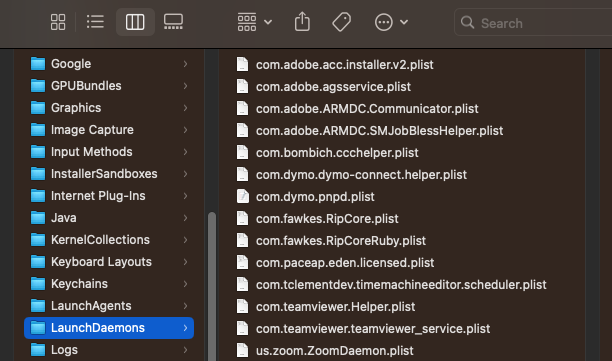Select com.adobe.acc.installer.v2.plist file

(x=345, y=64)
